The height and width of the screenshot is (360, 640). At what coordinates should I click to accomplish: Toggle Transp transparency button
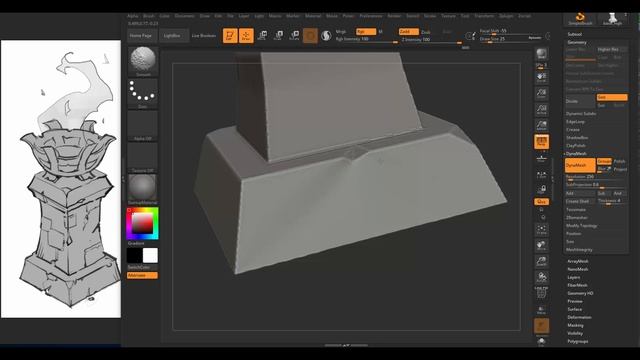[x=542, y=310]
